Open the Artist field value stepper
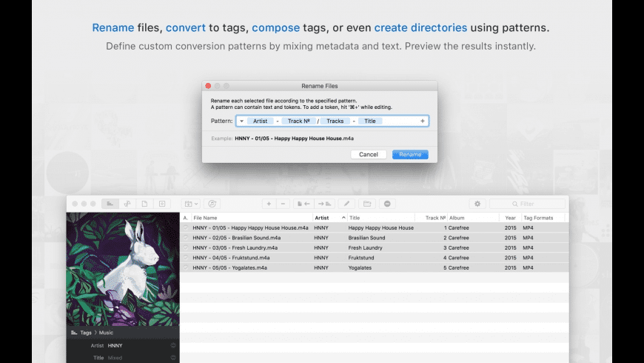 click(173, 346)
